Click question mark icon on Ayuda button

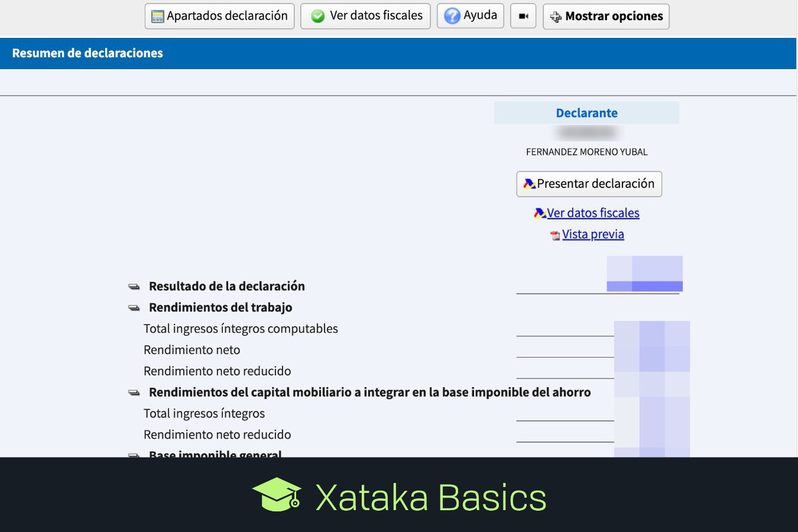pos(452,16)
